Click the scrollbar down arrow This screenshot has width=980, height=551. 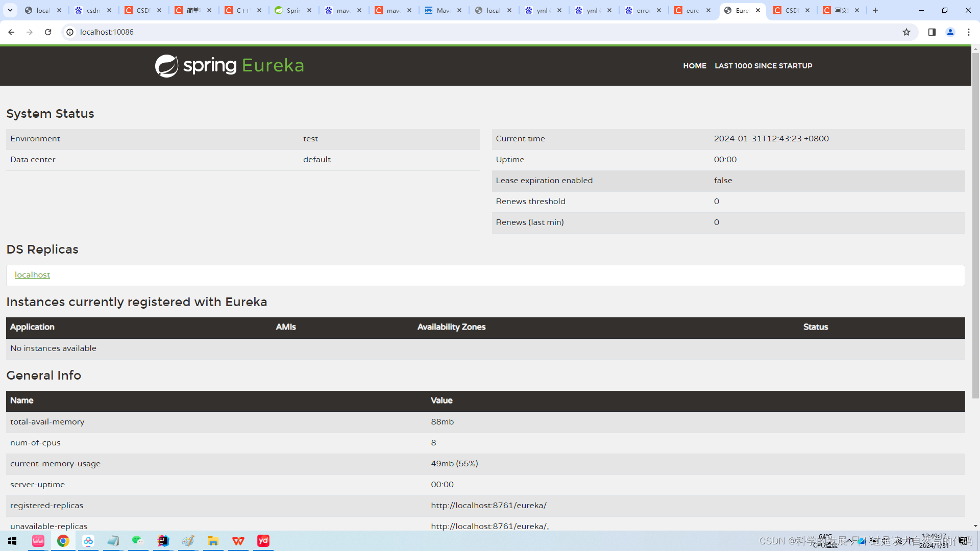tap(975, 526)
